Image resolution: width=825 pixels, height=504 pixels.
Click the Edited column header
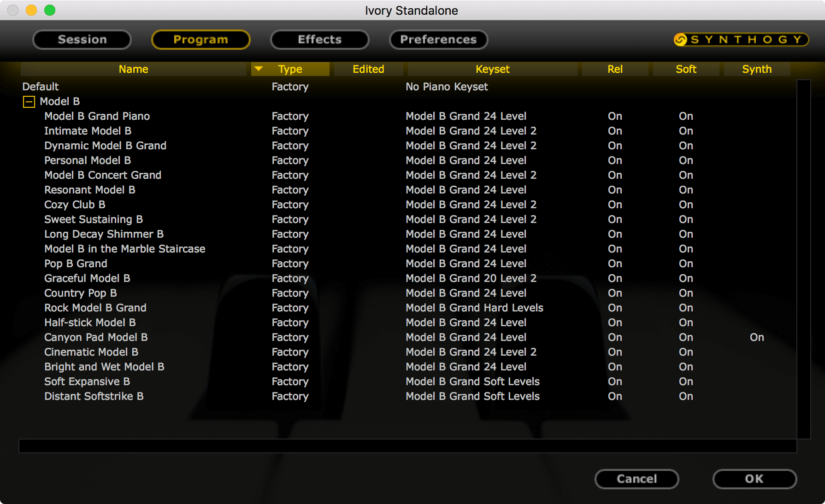click(368, 69)
